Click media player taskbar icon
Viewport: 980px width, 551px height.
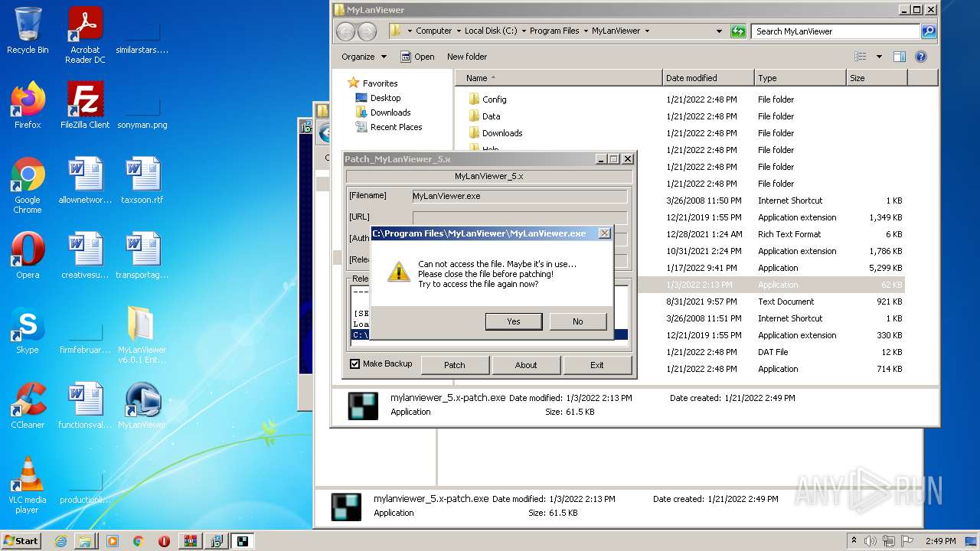pyautogui.click(x=113, y=541)
